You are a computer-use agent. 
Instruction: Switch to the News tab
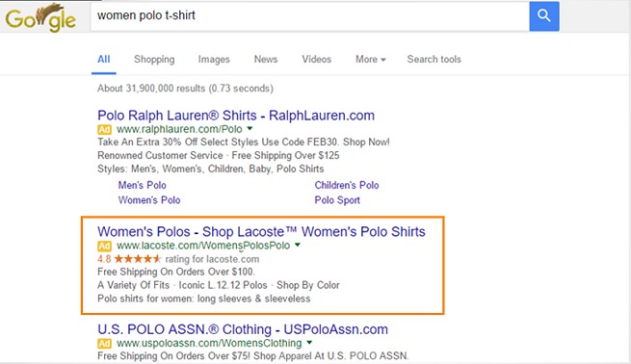click(x=266, y=59)
